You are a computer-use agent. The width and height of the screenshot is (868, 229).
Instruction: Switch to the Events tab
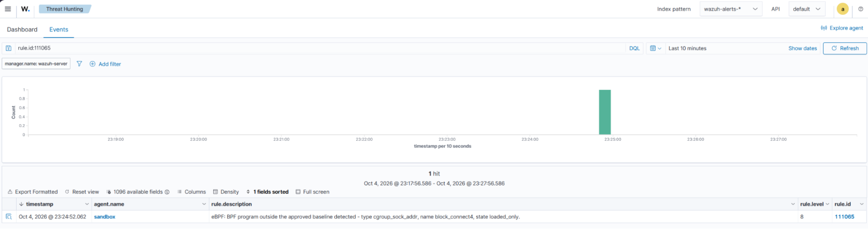pos(59,29)
